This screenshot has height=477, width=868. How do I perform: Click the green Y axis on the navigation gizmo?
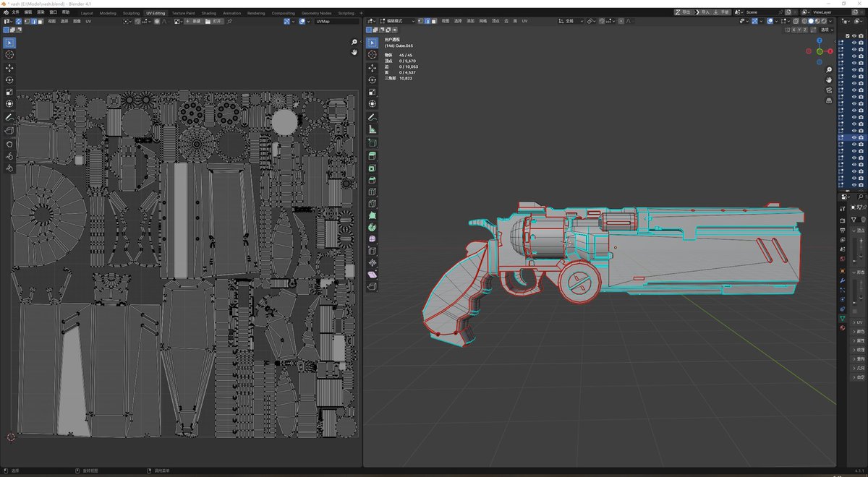(x=820, y=51)
